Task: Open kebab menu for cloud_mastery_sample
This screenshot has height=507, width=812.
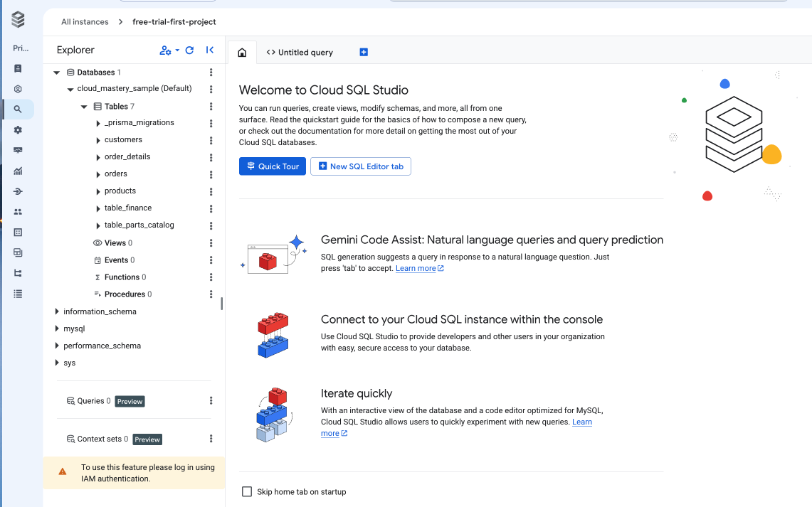Action: click(211, 89)
